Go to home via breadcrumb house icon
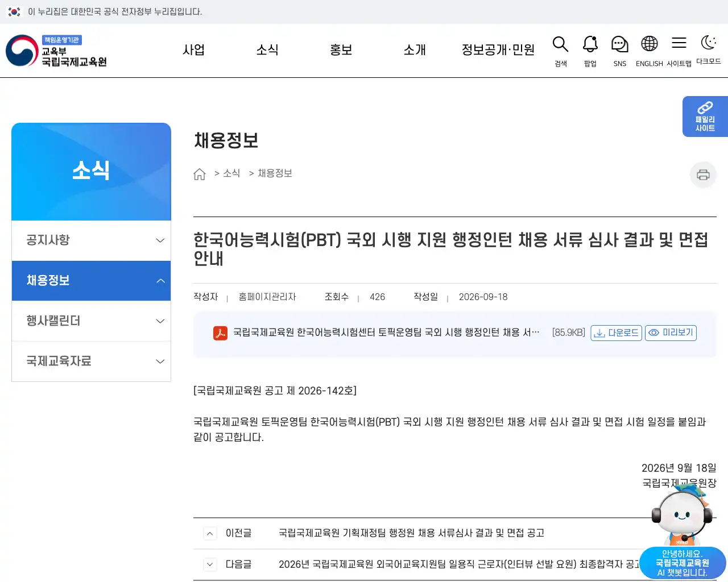Viewport: 728px width, 582px height. (x=200, y=174)
